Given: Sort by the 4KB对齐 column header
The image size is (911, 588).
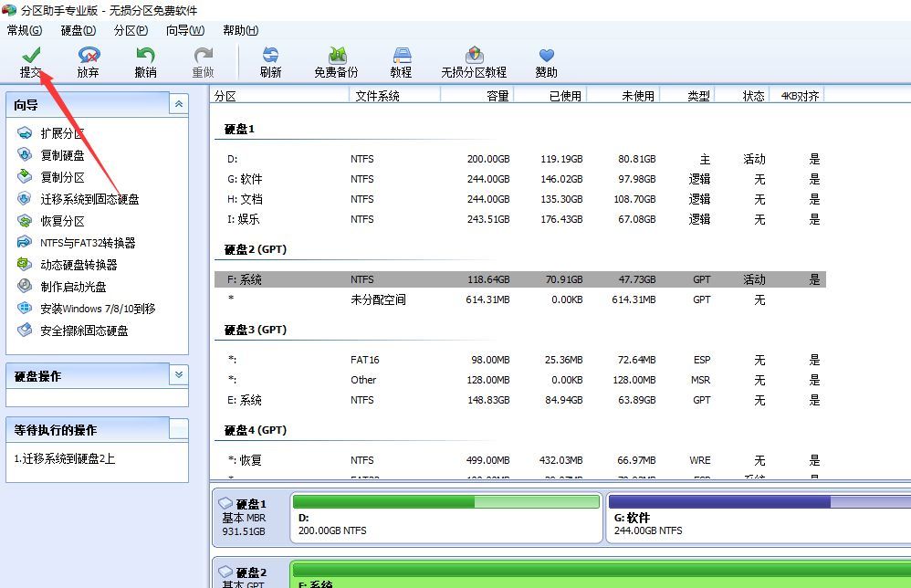Looking at the screenshot, I should tap(797, 95).
